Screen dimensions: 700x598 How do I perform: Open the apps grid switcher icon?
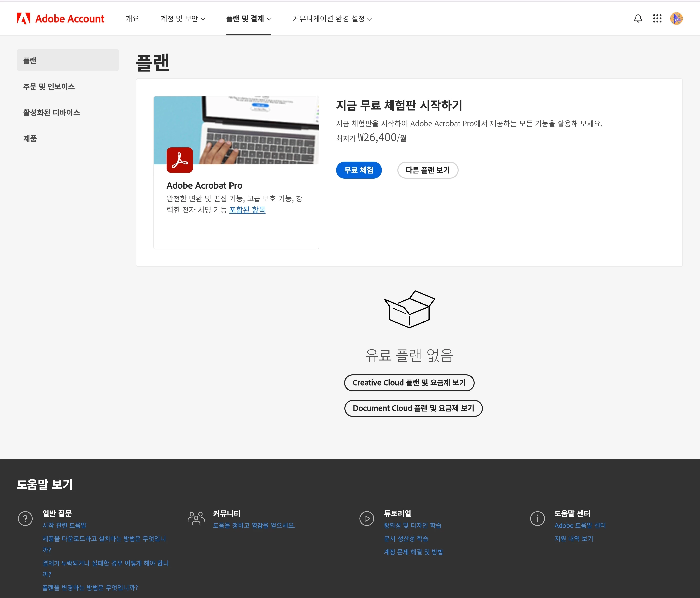tap(657, 18)
